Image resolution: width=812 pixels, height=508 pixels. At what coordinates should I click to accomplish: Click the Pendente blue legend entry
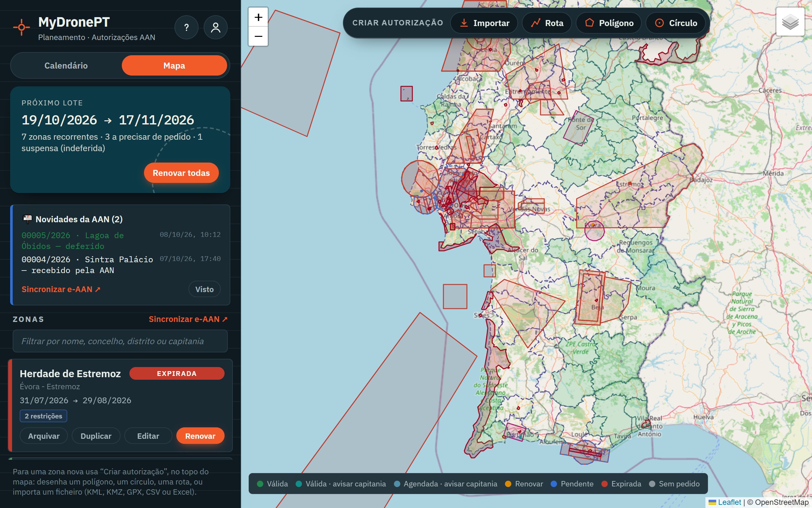572,484
